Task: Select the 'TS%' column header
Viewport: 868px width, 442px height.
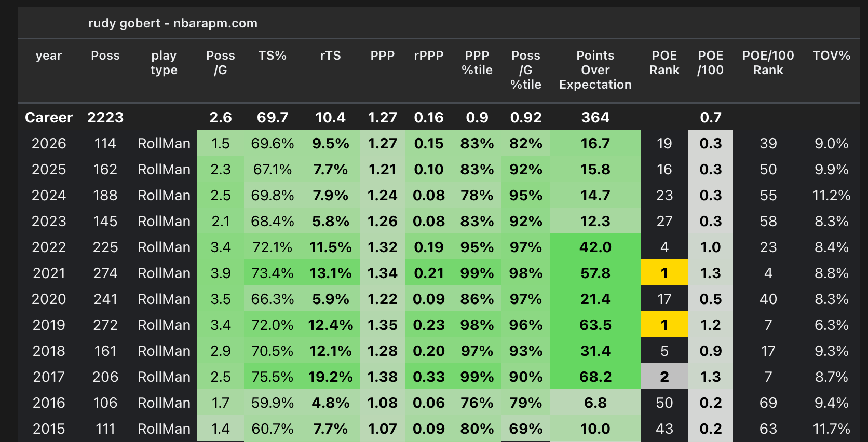Action: [x=273, y=56]
